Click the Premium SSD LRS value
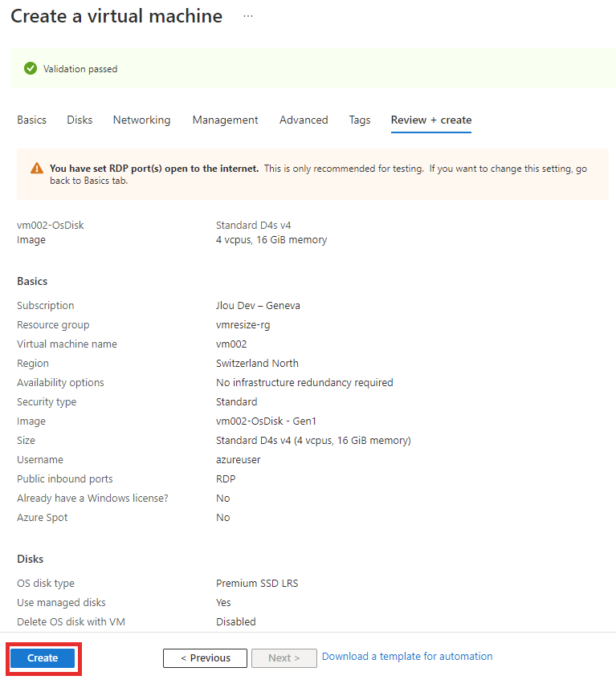The height and width of the screenshot is (688, 616). [x=257, y=583]
